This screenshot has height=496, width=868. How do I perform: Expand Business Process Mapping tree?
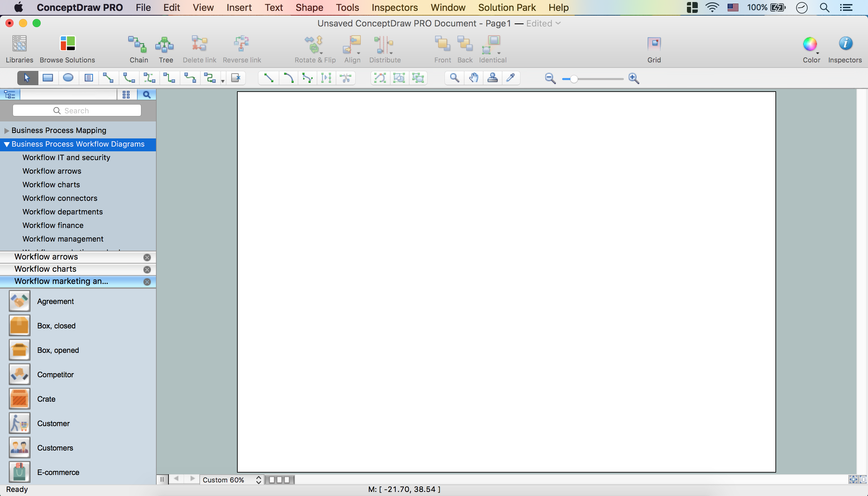(x=6, y=131)
